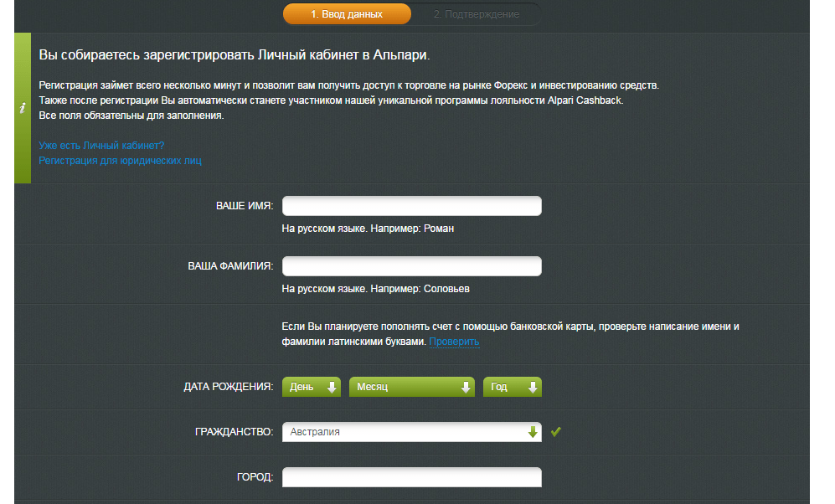Focus the 'Ваша фамилия' input field

pyautogui.click(x=412, y=265)
